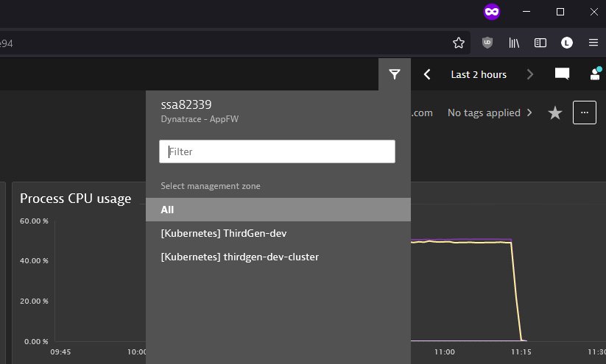Mark as favorite with the star icon

tap(555, 113)
